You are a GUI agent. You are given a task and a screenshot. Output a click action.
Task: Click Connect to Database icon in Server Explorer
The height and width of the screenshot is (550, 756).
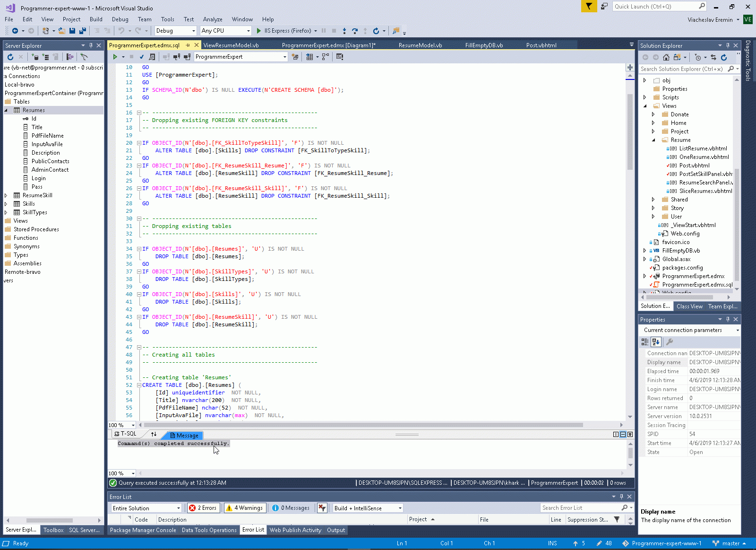pyautogui.click(x=35, y=57)
